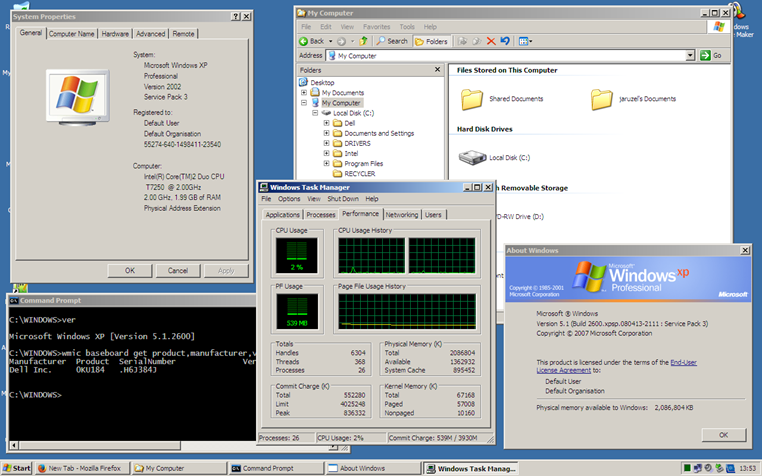
Task: Switch to Remote tab in System Properties
Action: click(183, 34)
